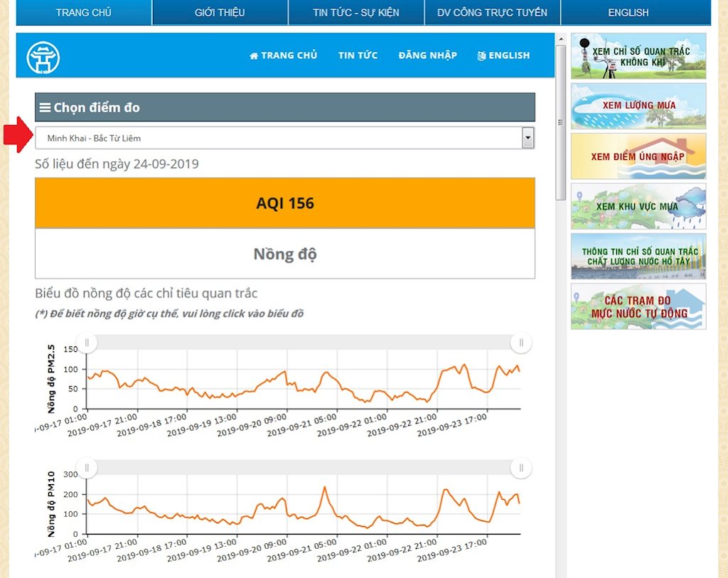Open the Xem điểm úng ngập banner
728x578 pixels.
[638, 156]
